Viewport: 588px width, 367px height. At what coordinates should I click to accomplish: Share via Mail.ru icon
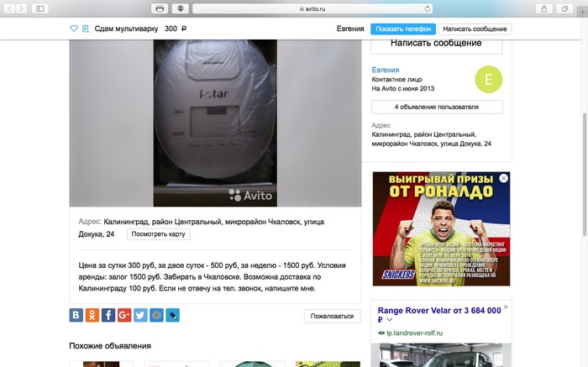(156, 316)
